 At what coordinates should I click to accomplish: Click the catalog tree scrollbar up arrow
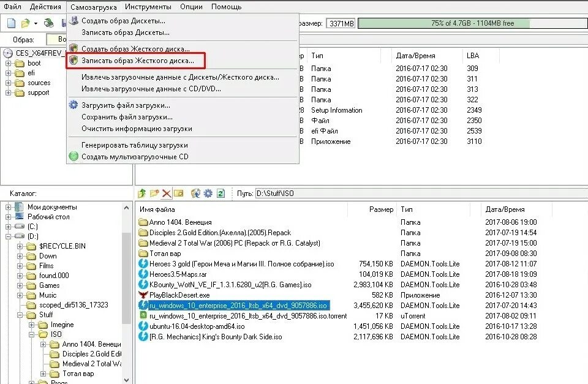(126, 208)
